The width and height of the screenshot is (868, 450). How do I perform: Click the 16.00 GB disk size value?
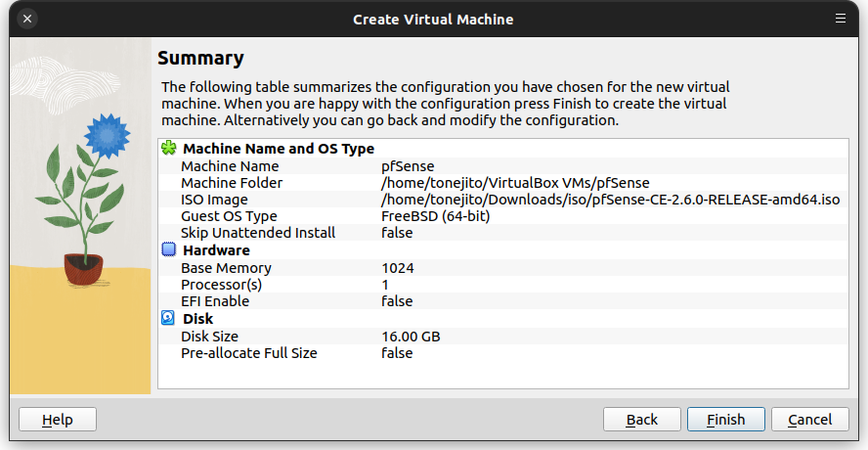411,337
